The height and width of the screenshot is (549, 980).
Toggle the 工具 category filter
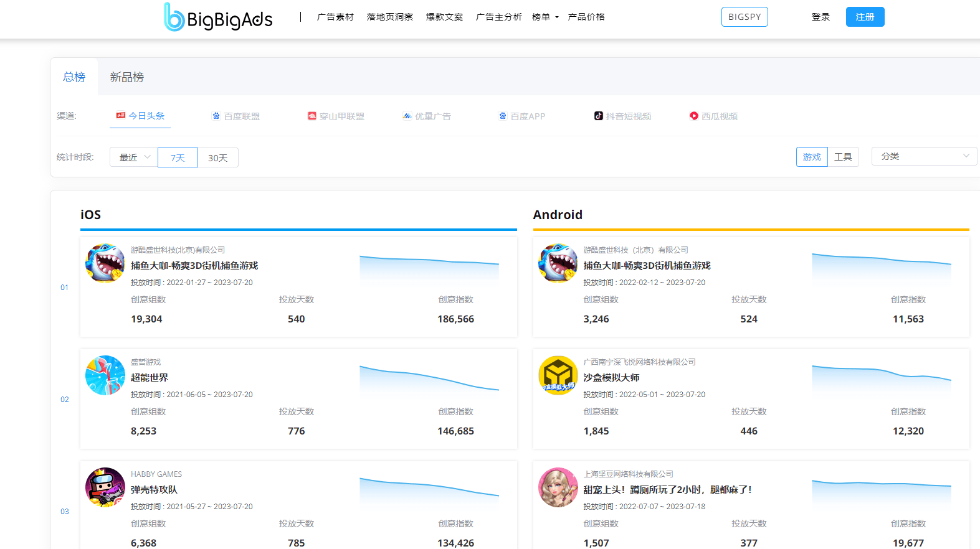(843, 157)
